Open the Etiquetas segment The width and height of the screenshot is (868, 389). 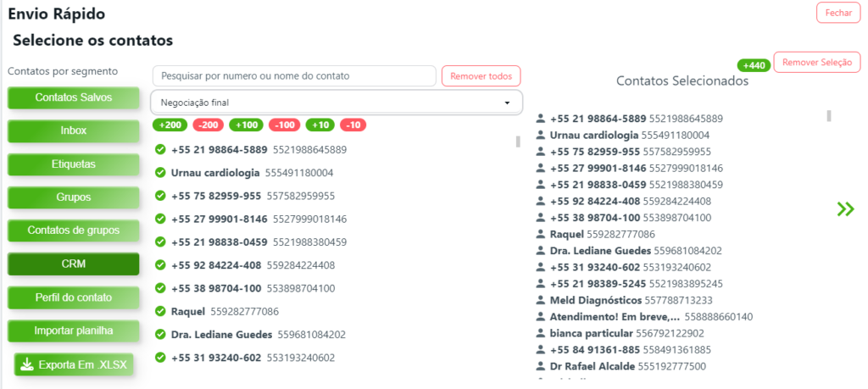coord(74,164)
